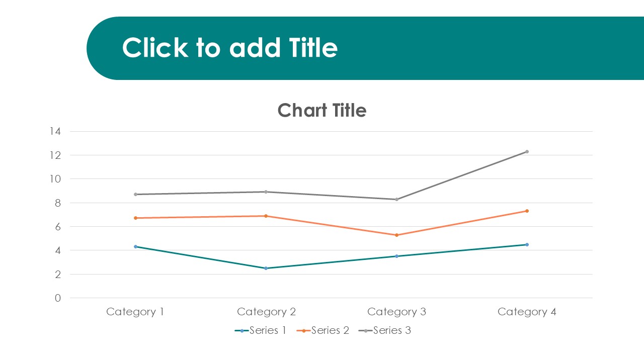Click the Category 3 axis label
This screenshot has width=644, height=362.
point(396,312)
